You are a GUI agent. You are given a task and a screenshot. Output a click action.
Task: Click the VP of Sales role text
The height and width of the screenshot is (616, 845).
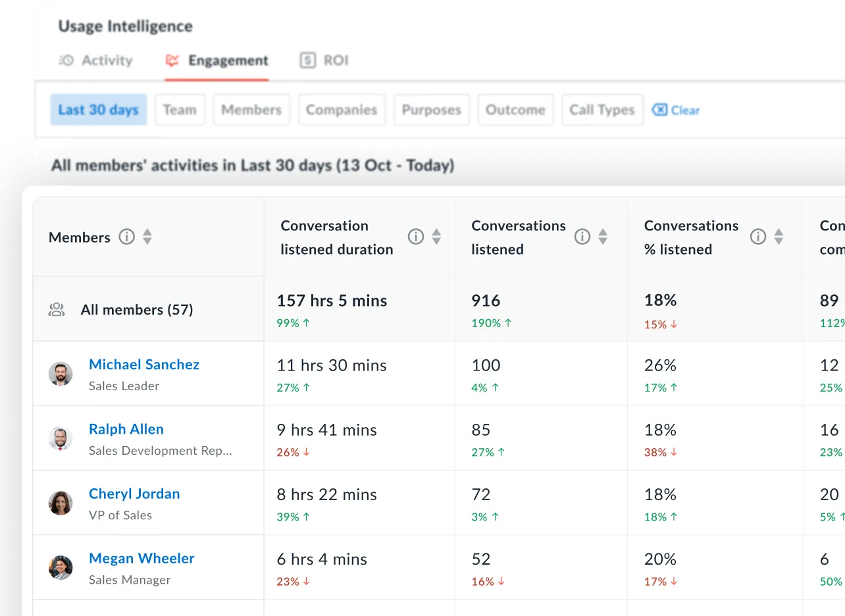(120, 515)
